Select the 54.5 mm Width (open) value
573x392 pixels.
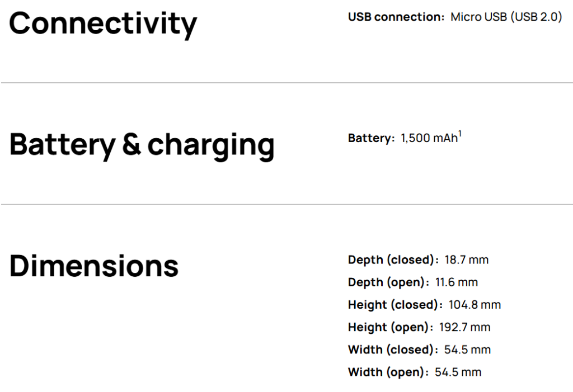tap(458, 372)
